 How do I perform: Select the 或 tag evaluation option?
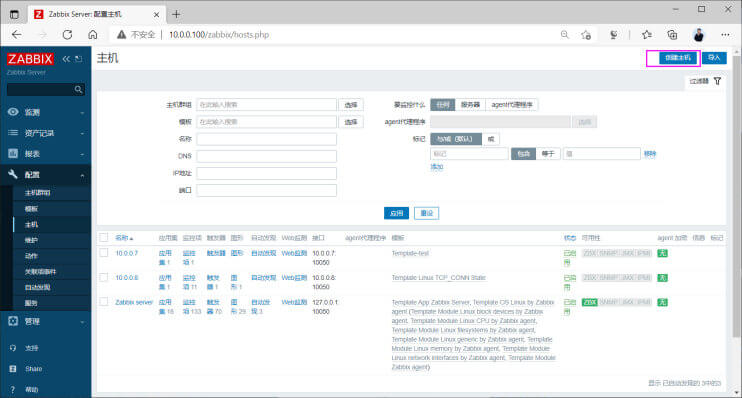coord(491,139)
